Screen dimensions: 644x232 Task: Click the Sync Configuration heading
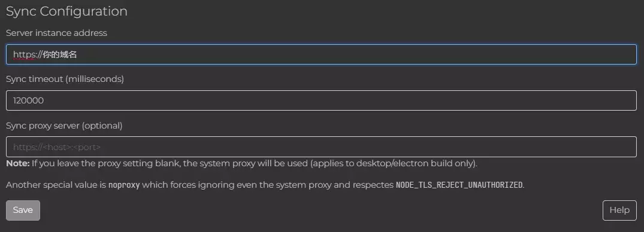66,11
